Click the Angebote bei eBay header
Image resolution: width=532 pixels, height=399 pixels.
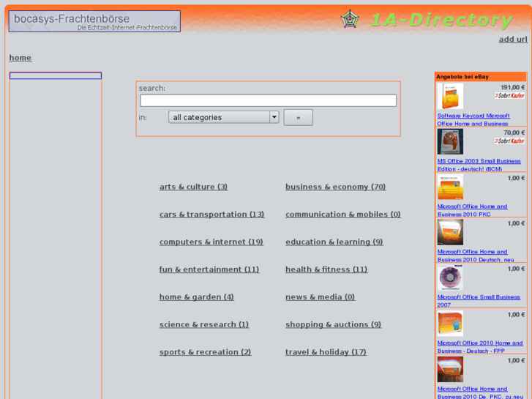coord(481,77)
